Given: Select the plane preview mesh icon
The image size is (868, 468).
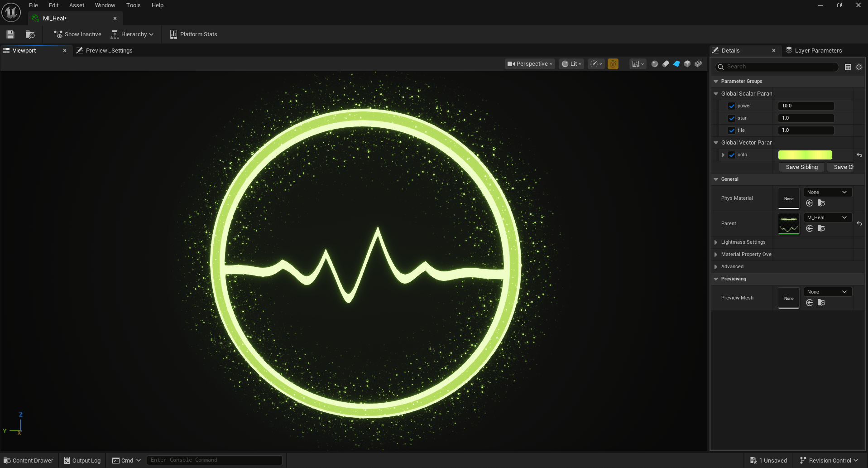Looking at the screenshot, I should [x=676, y=64].
